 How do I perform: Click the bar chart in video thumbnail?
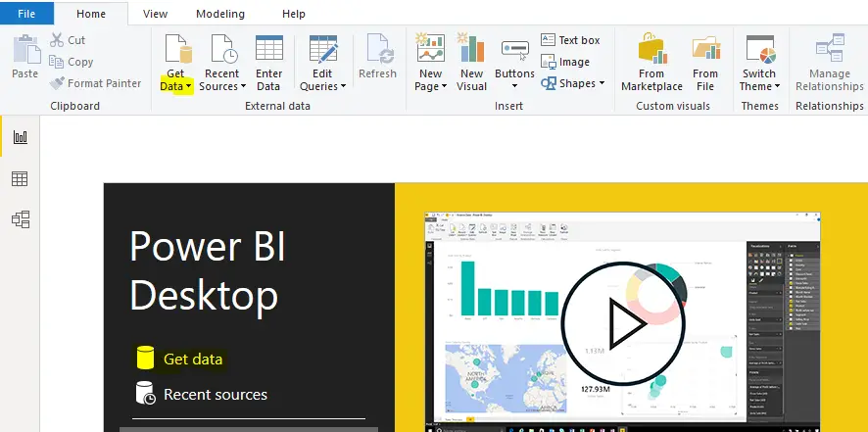[x=509, y=288]
